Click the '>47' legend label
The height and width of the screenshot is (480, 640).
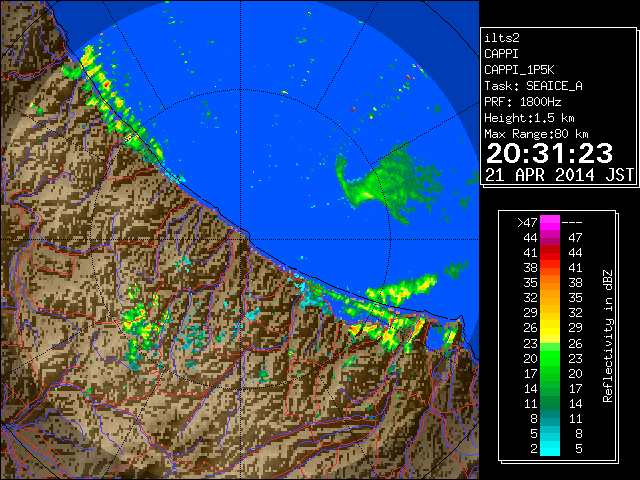point(527,222)
